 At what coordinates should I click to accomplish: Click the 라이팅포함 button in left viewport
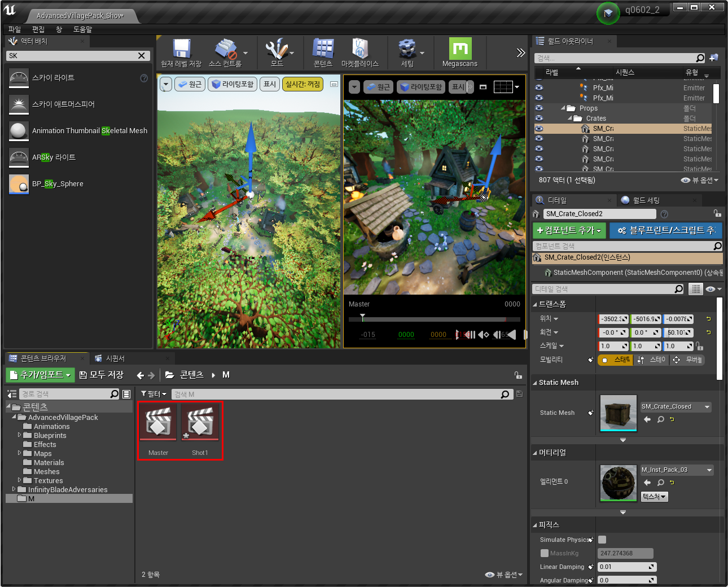233,84
